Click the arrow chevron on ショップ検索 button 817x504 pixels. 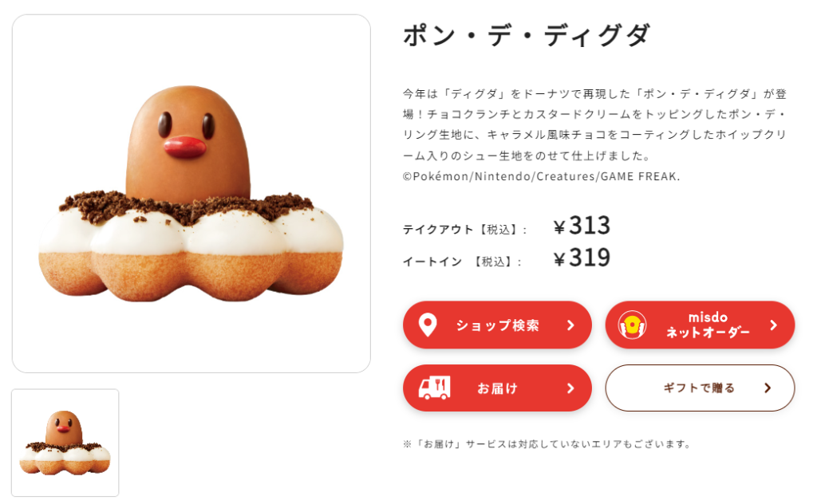570,325
